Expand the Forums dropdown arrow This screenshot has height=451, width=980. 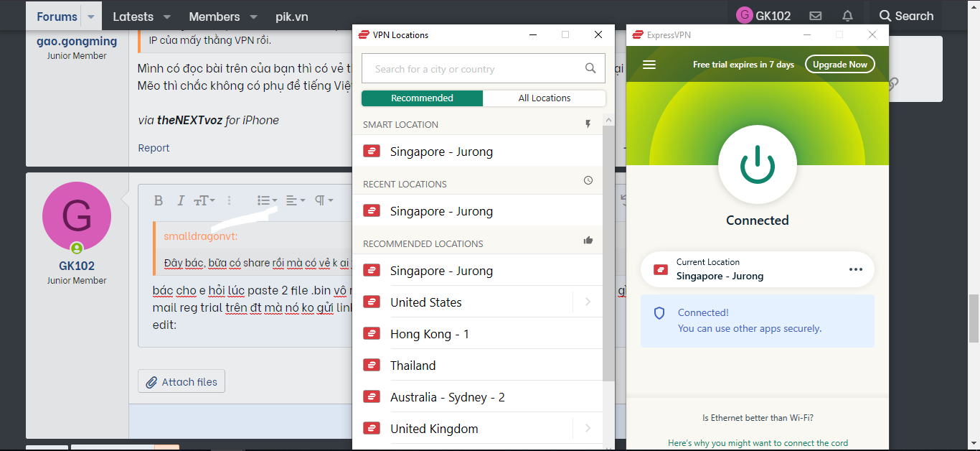click(x=91, y=16)
